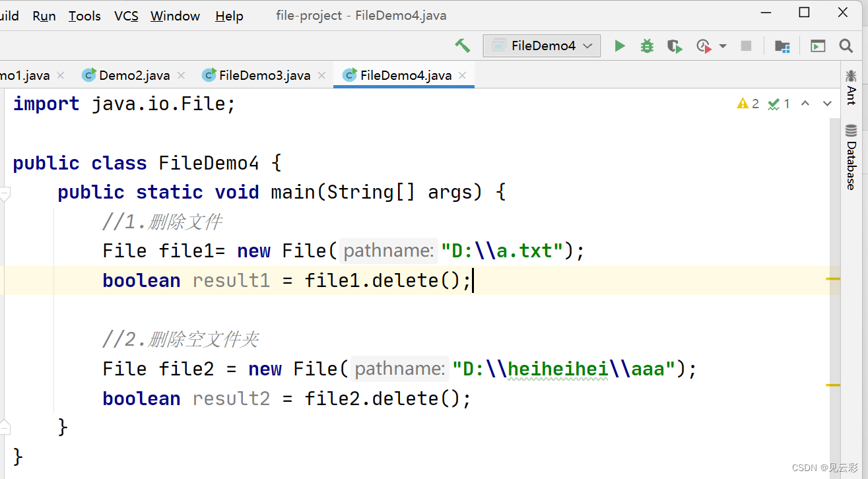This screenshot has height=479, width=868.
Task: Click yellow warning stripe mark for result1
Action: coord(833,279)
